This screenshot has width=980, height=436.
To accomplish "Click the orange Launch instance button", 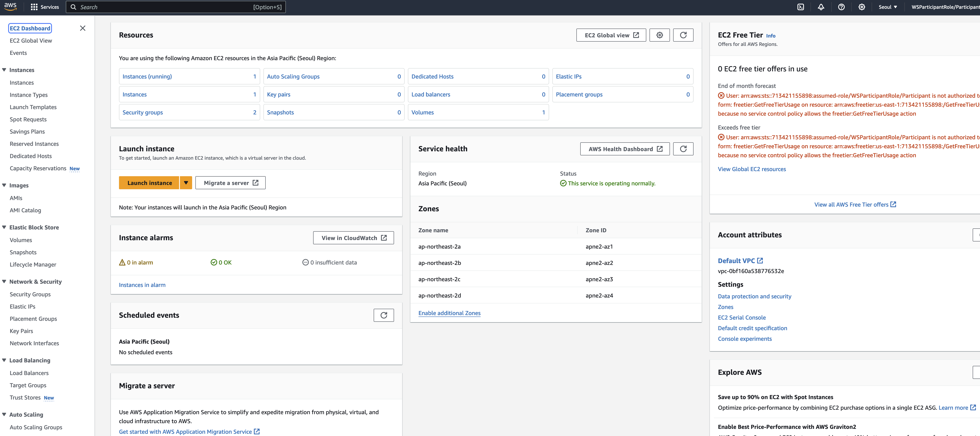I will (x=149, y=183).
